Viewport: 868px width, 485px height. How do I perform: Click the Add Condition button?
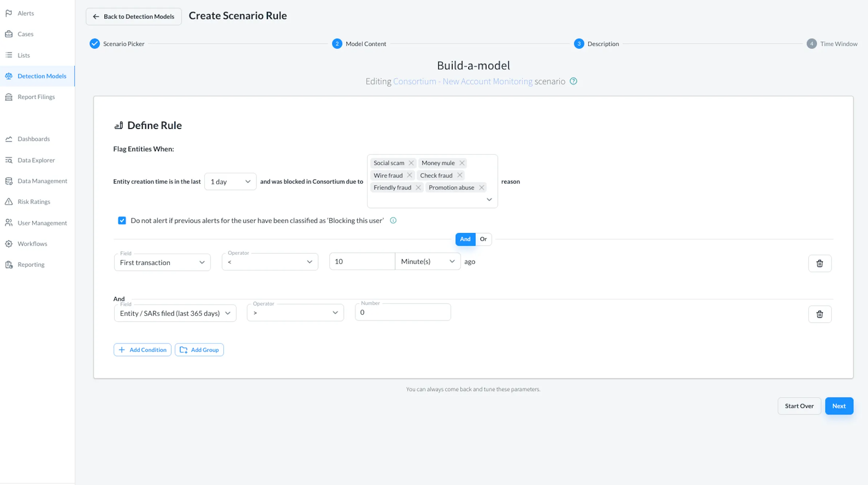click(x=142, y=350)
